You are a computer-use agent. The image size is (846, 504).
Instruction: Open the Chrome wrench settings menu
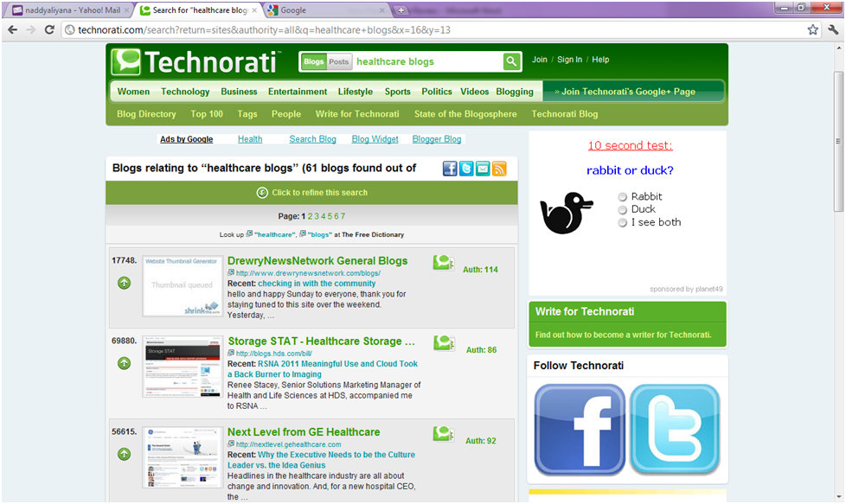pyautogui.click(x=833, y=29)
